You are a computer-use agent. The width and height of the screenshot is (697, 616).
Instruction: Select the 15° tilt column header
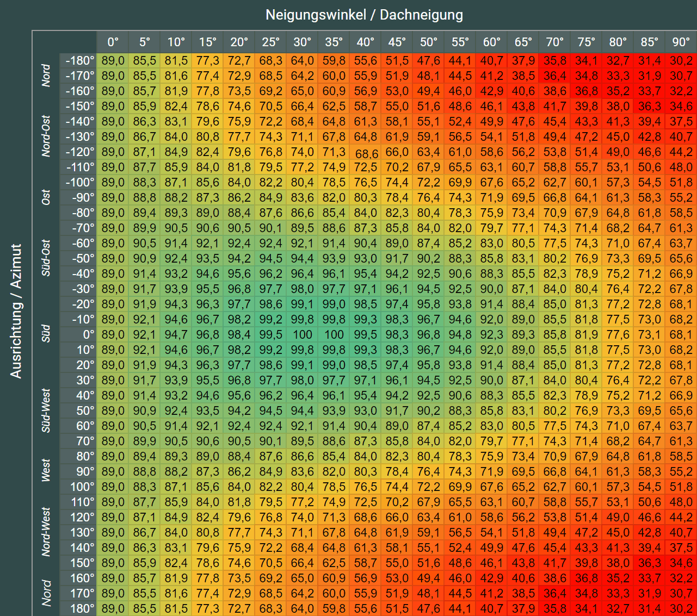[208, 42]
